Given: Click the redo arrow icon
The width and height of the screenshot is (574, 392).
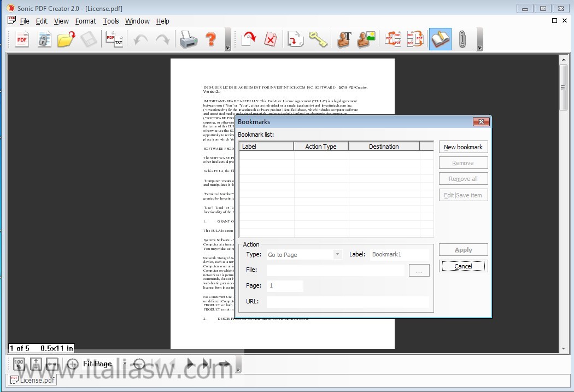Looking at the screenshot, I should pos(162,39).
